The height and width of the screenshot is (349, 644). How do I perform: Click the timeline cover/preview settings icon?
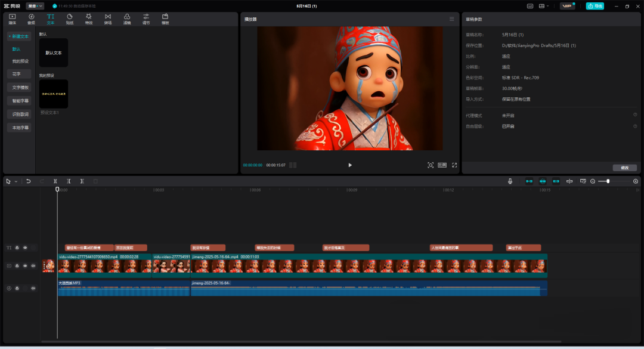click(x=583, y=181)
